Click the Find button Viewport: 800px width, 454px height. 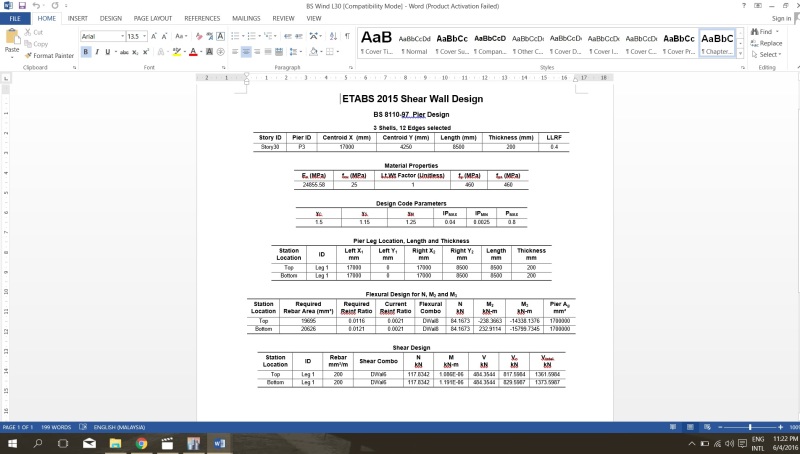[x=765, y=32]
